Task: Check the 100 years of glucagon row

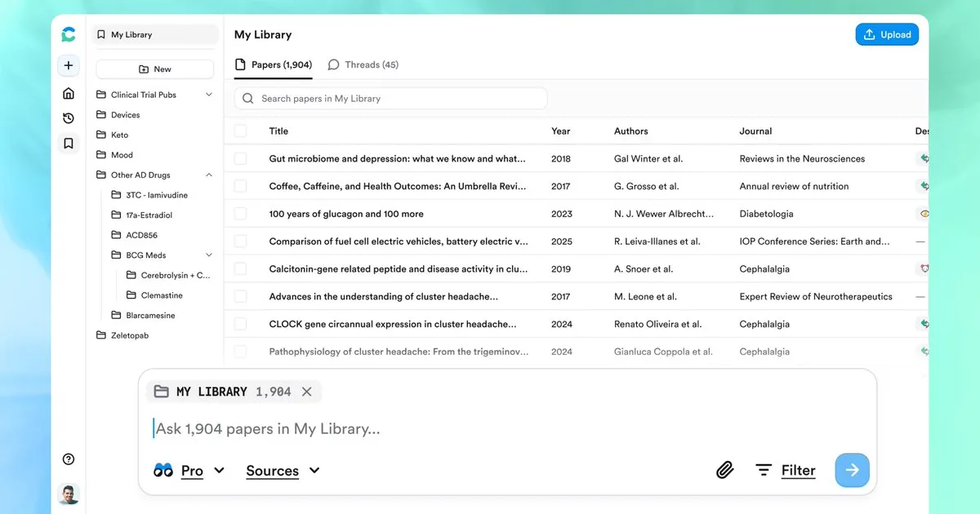Action: 240,214
